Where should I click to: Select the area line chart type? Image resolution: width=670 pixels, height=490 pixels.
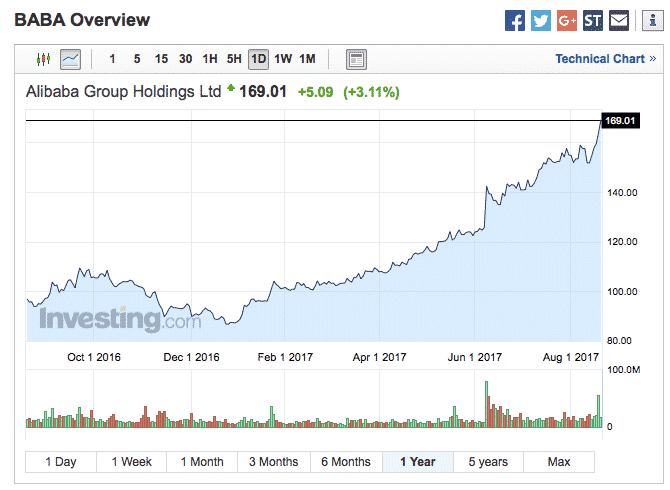click(70, 59)
